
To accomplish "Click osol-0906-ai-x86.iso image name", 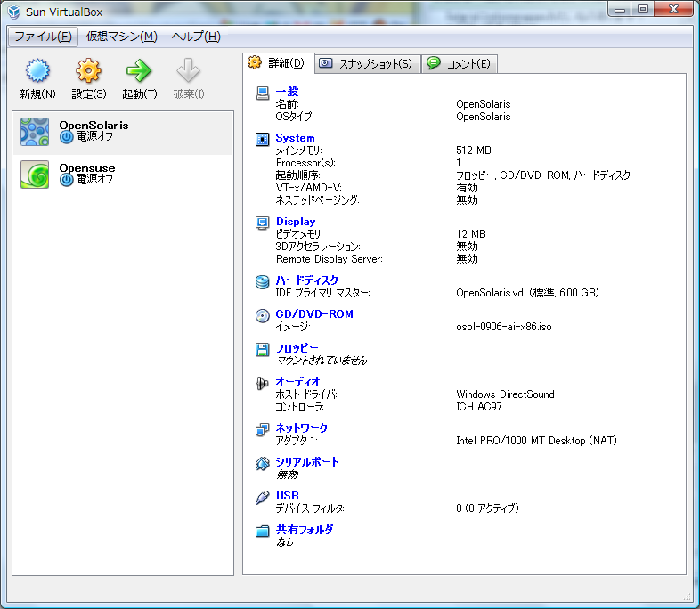I will pyautogui.click(x=503, y=327).
